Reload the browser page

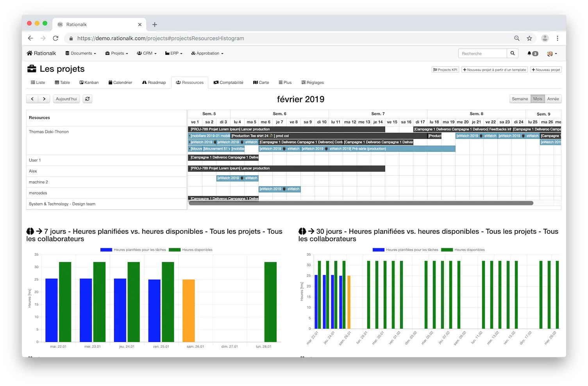[55, 38]
